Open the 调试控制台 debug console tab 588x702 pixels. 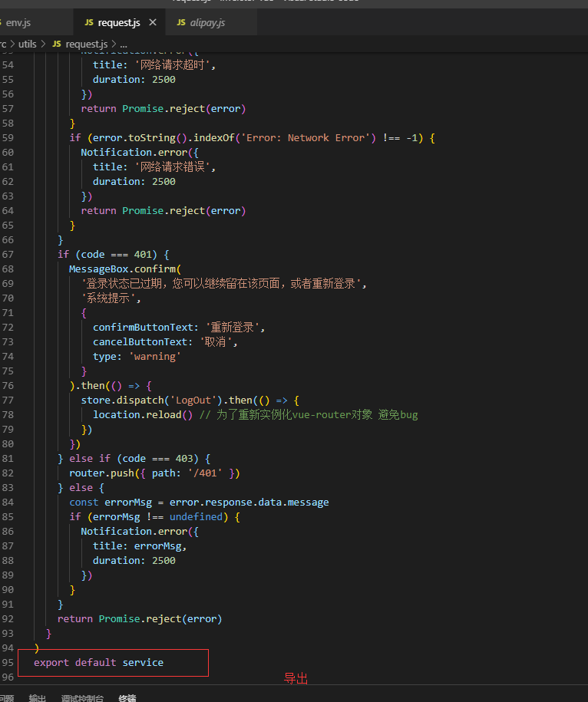pos(82,698)
